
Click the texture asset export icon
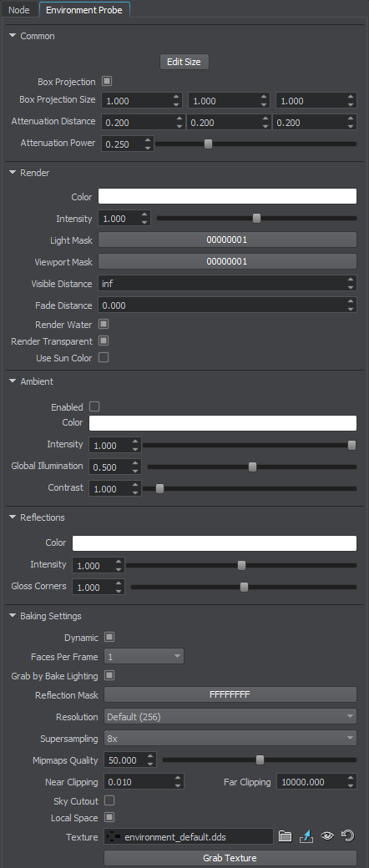(306, 836)
